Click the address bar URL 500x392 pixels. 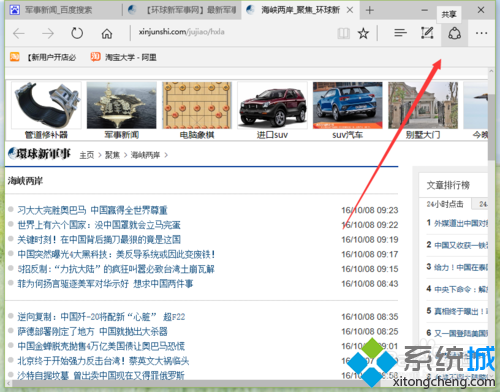pyautogui.click(x=182, y=32)
